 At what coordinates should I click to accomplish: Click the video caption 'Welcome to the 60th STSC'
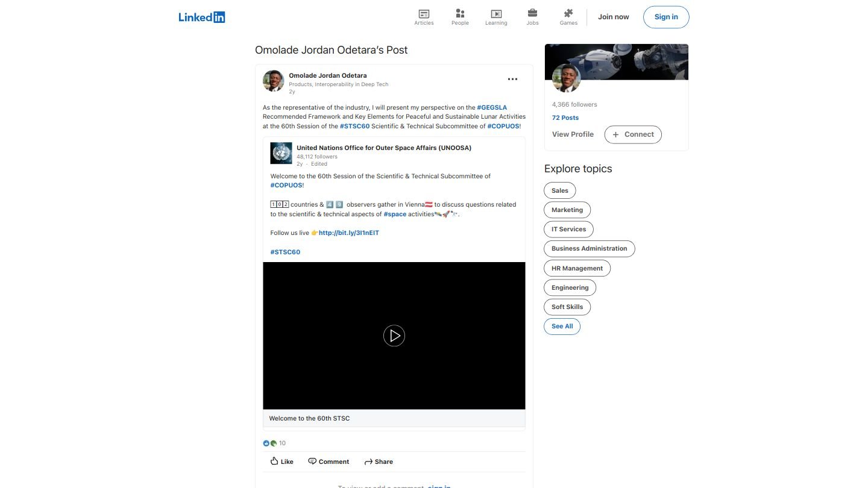[x=309, y=418]
